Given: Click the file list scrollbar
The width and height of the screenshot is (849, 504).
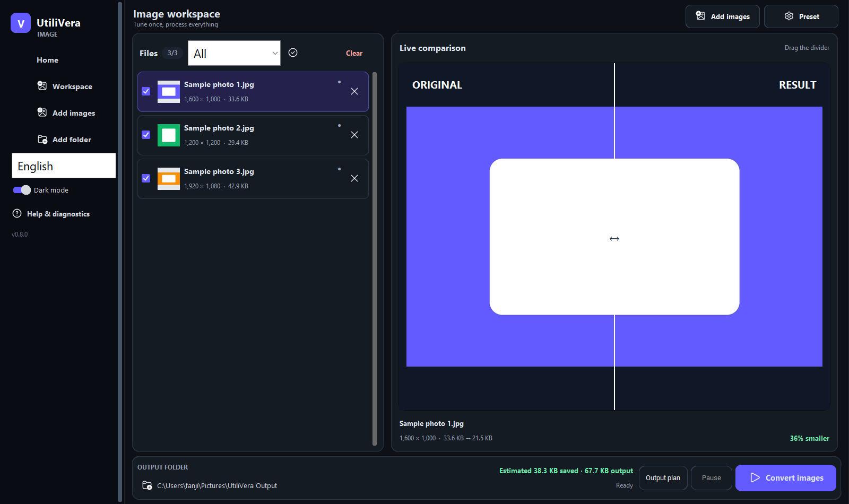Looking at the screenshot, I should pyautogui.click(x=375, y=259).
